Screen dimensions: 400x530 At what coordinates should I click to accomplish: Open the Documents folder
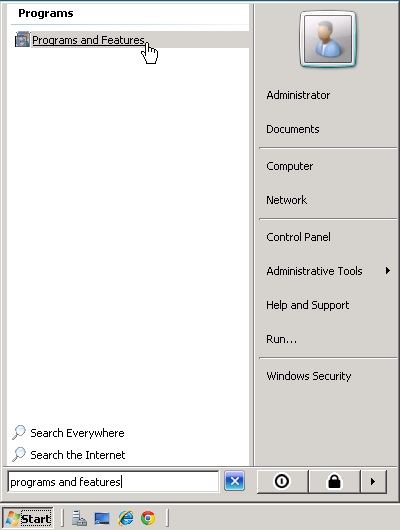point(292,129)
